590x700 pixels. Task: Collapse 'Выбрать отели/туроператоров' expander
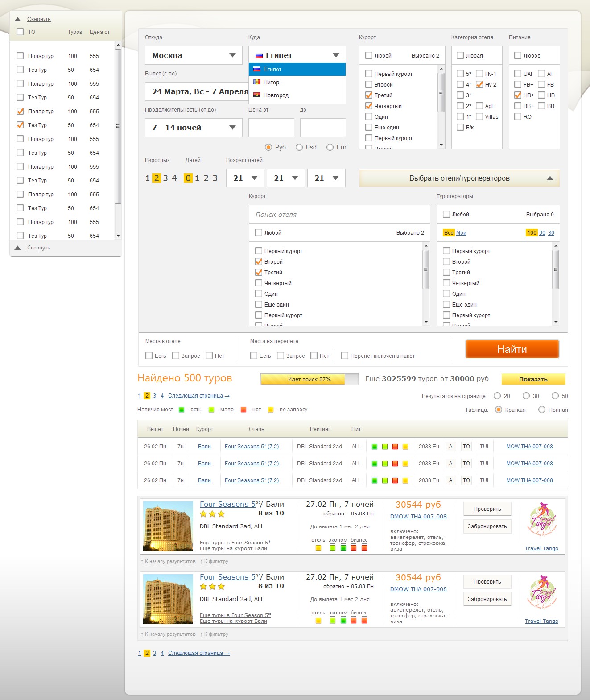[459, 178]
